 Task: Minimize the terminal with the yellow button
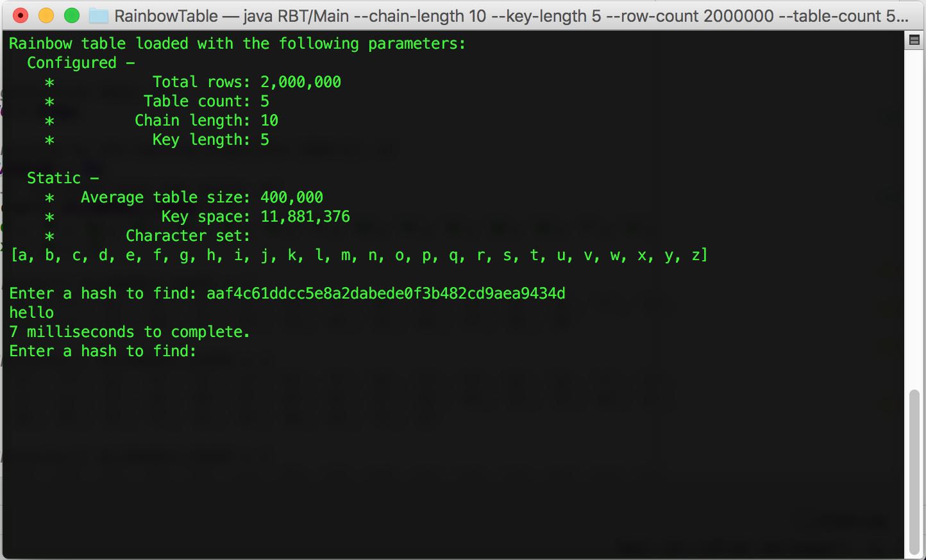click(x=46, y=16)
